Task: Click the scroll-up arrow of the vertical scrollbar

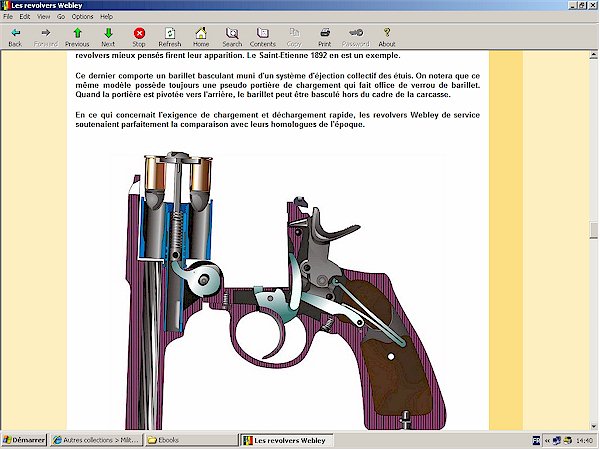Action: [x=594, y=55]
